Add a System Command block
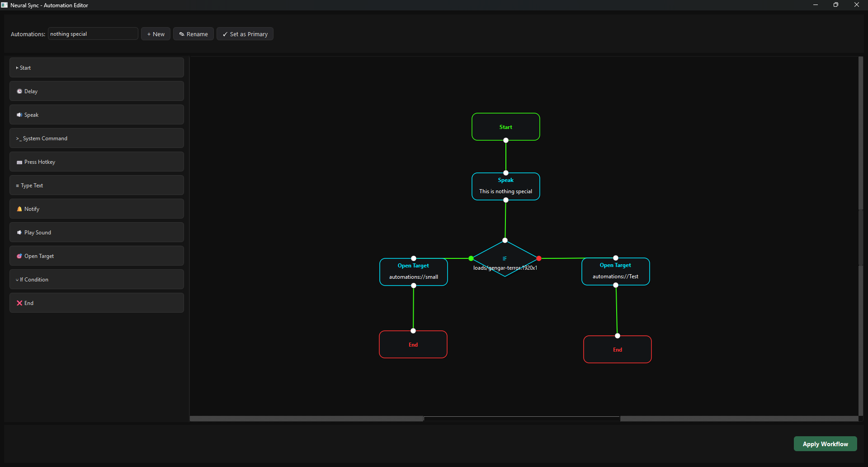The width and height of the screenshot is (868, 467). [x=97, y=138]
